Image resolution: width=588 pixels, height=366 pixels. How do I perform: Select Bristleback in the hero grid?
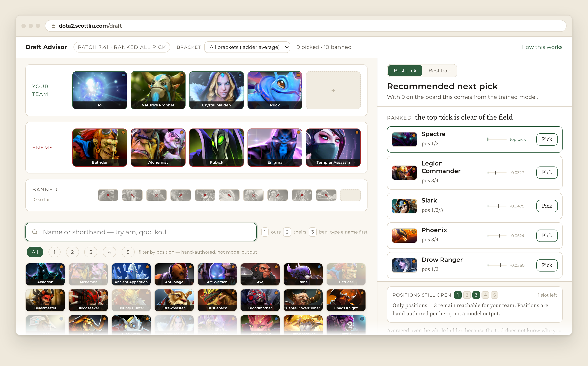(x=217, y=300)
